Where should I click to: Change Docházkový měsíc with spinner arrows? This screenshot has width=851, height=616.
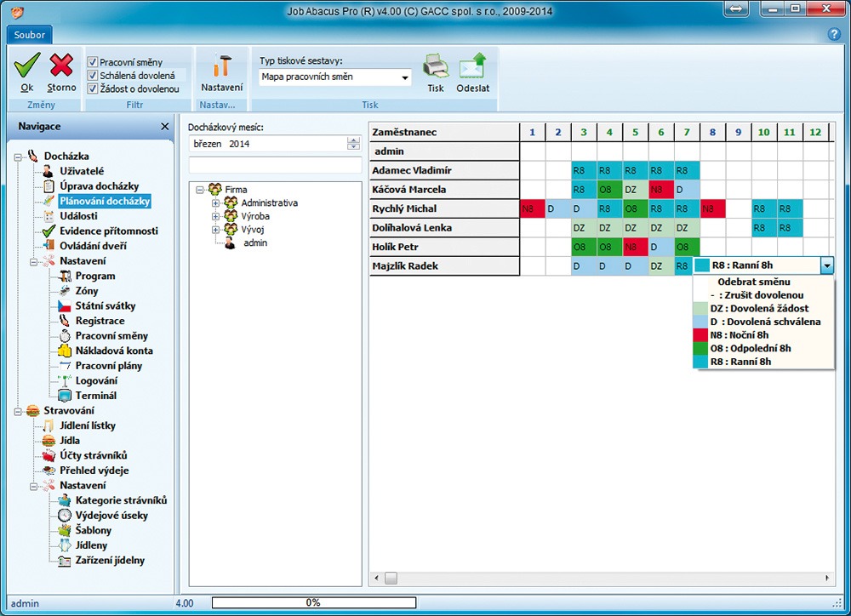click(x=353, y=144)
